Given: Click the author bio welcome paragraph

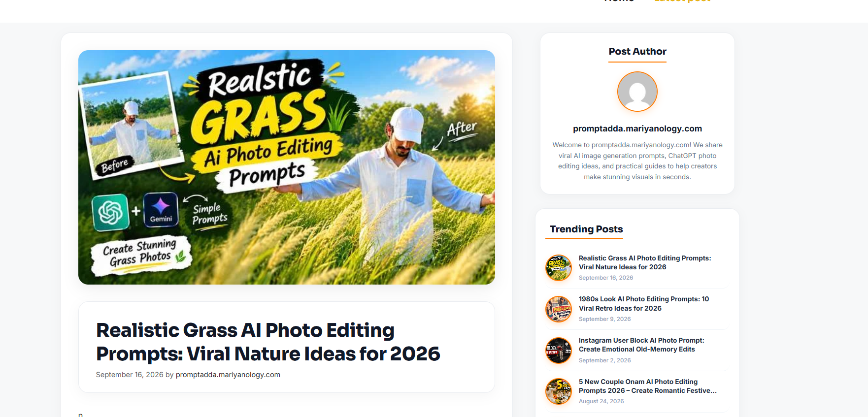Looking at the screenshot, I should [637, 161].
